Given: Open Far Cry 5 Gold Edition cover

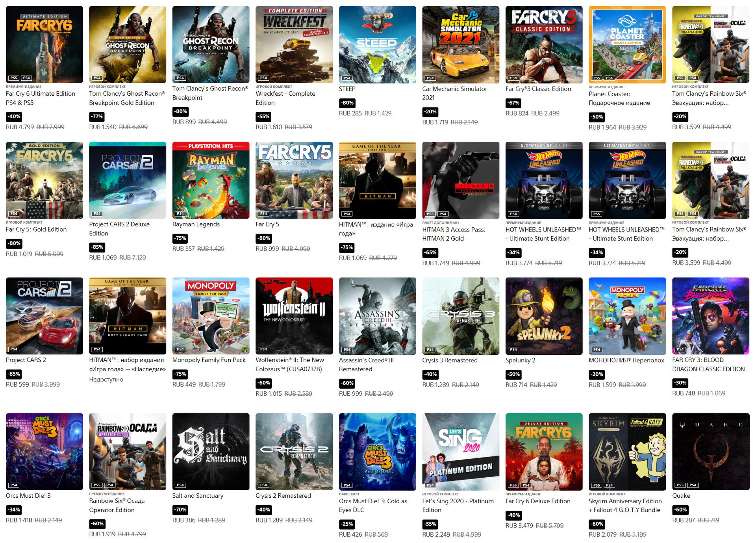Looking at the screenshot, I should pyautogui.click(x=44, y=180).
